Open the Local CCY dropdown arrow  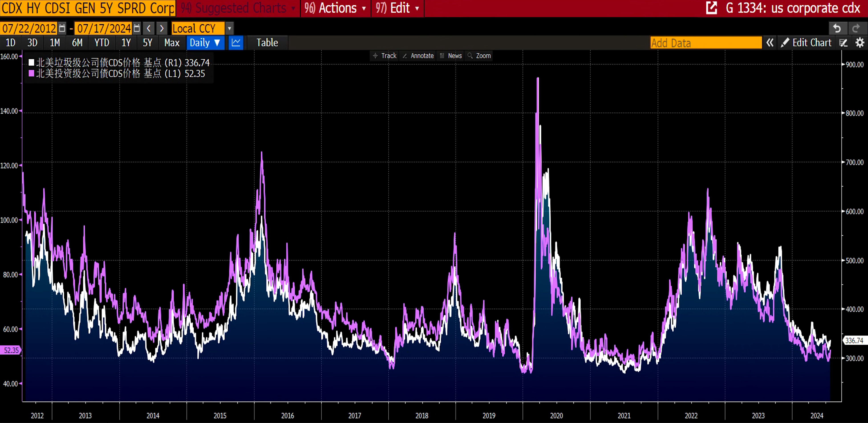pyautogui.click(x=229, y=28)
